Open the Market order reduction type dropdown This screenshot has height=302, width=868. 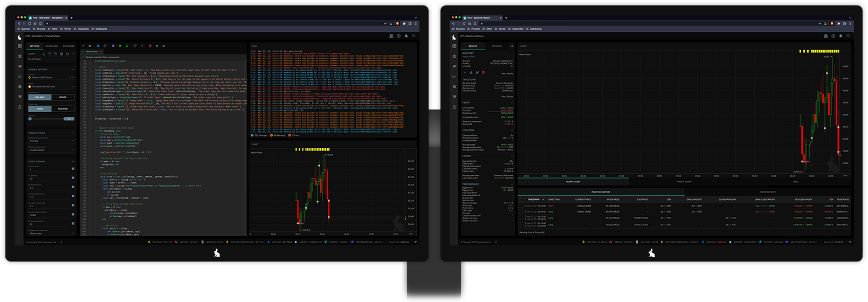51,234
